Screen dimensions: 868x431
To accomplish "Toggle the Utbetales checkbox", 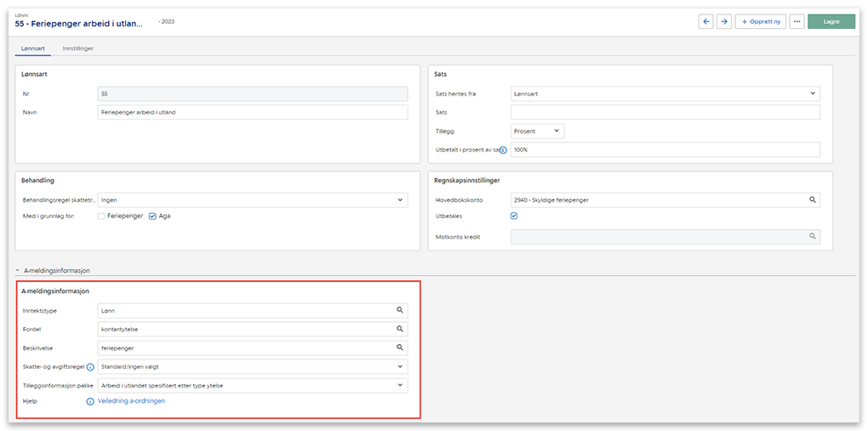I will 514,216.
